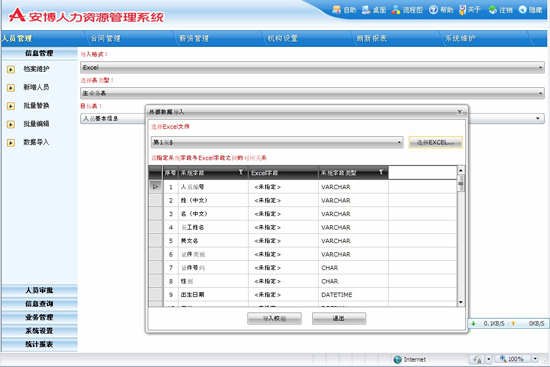Click the 安博 red A logo
The height and width of the screenshot is (367, 550).
point(17,15)
